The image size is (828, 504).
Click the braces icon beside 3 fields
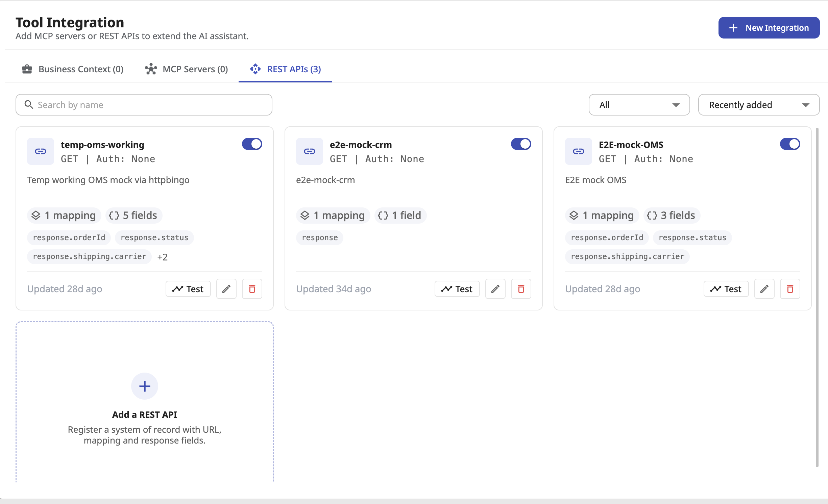652,215
